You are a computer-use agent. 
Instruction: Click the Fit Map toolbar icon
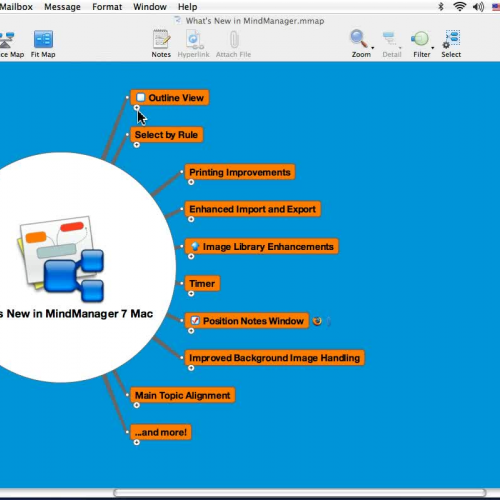(x=43, y=39)
